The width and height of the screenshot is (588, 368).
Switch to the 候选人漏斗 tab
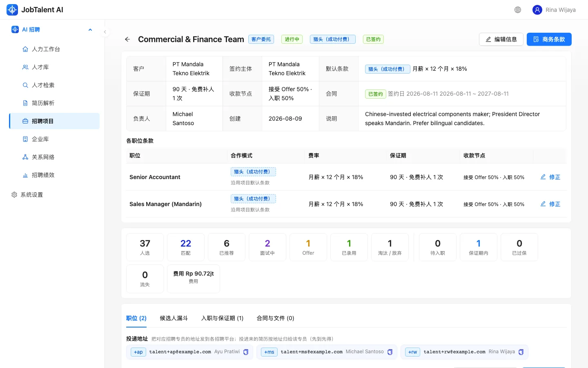pos(174,318)
